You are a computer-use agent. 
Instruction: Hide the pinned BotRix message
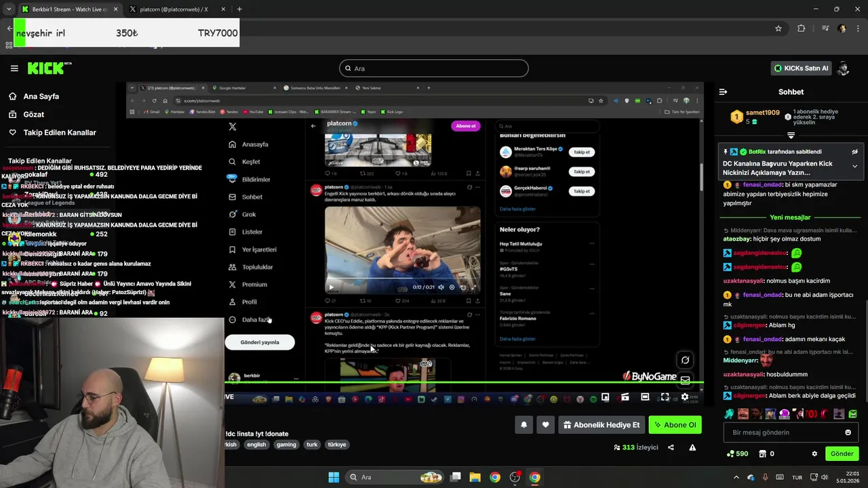854,152
